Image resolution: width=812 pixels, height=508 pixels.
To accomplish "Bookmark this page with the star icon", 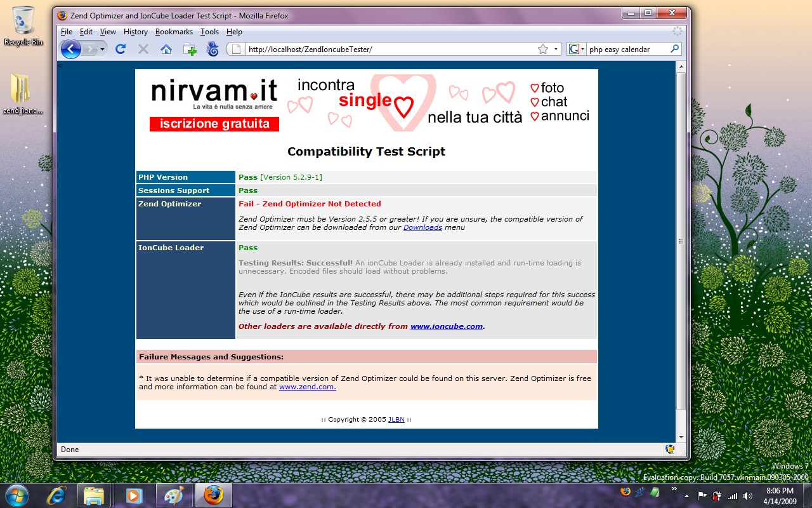I will tap(542, 49).
